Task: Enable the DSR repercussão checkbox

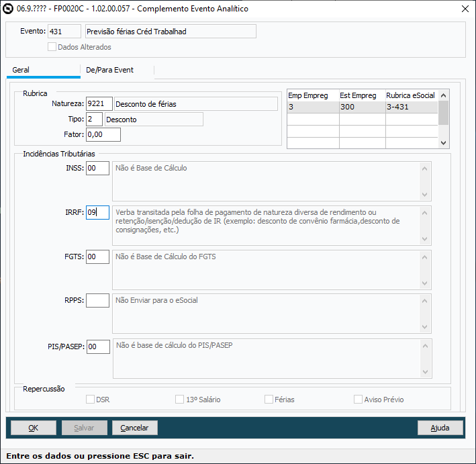Action: pyautogui.click(x=90, y=400)
